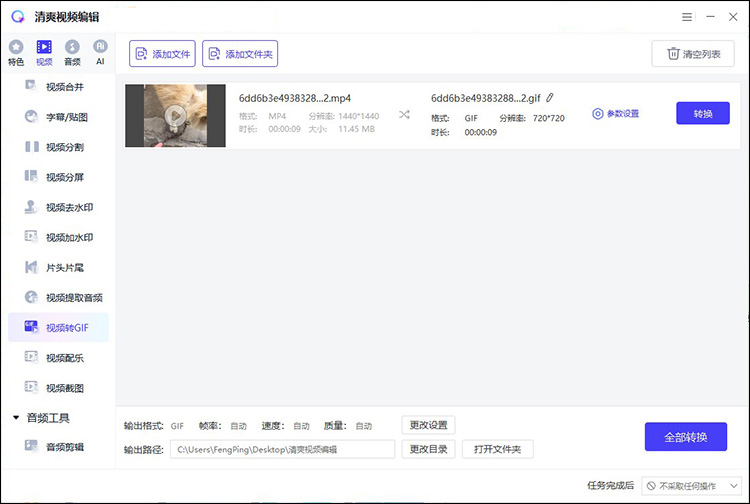The height and width of the screenshot is (504, 750).
Task: Open the hamburger menu in title bar
Action: tap(687, 17)
